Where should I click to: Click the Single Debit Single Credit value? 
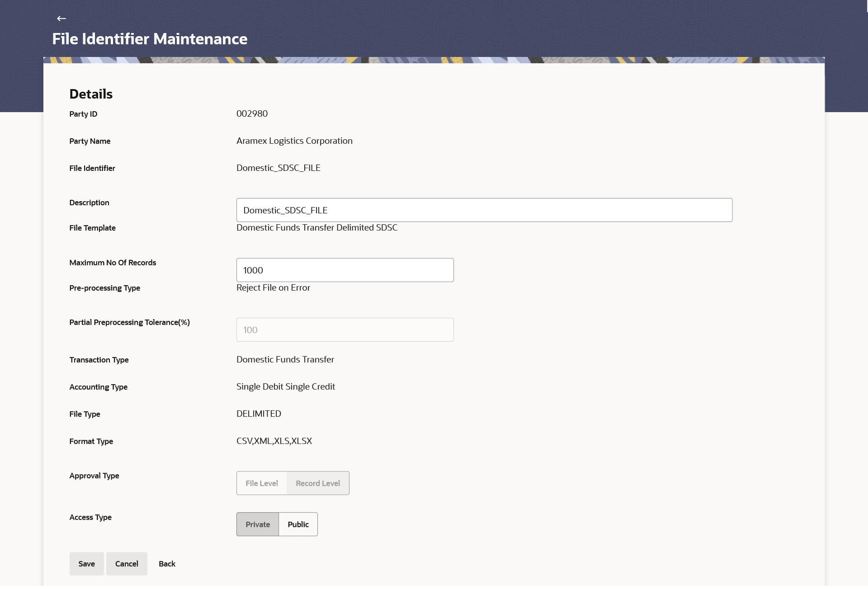285,386
